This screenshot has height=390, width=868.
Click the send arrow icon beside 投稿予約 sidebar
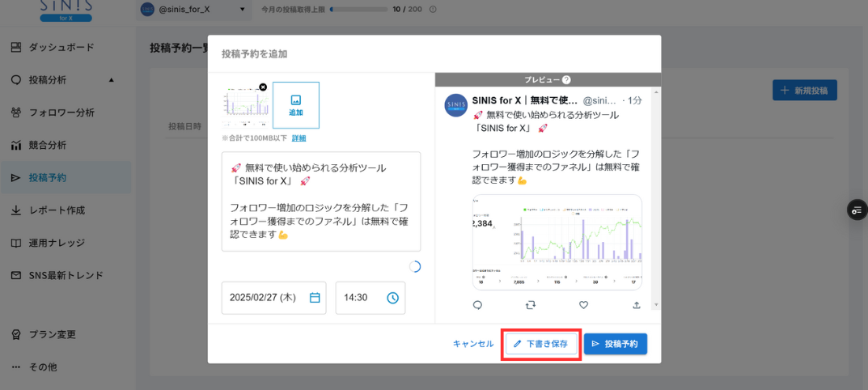16,178
